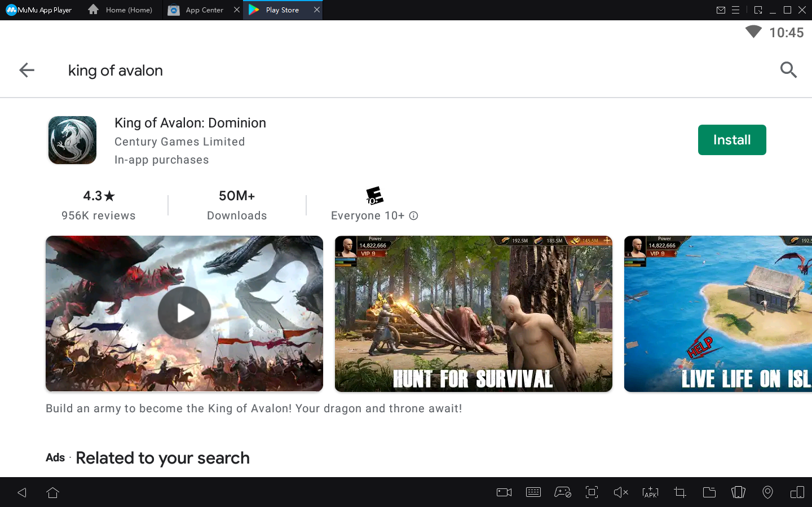Click the Related to your search heading

tap(162, 458)
